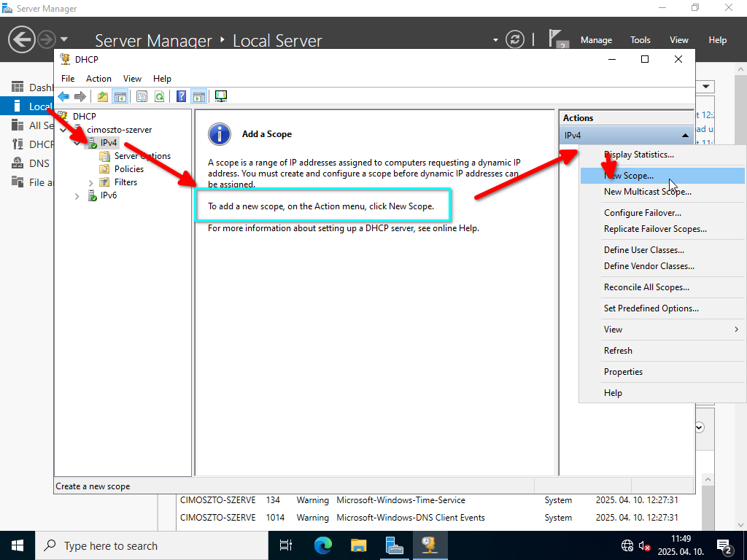
Task: Click the Up One Level folder icon
Action: tap(103, 96)
